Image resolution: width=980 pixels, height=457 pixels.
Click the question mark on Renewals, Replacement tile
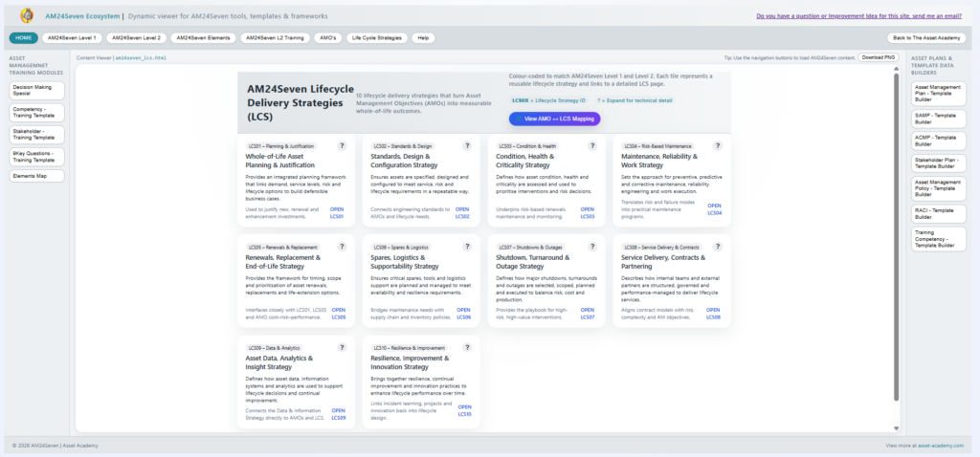tap(342, 248)
